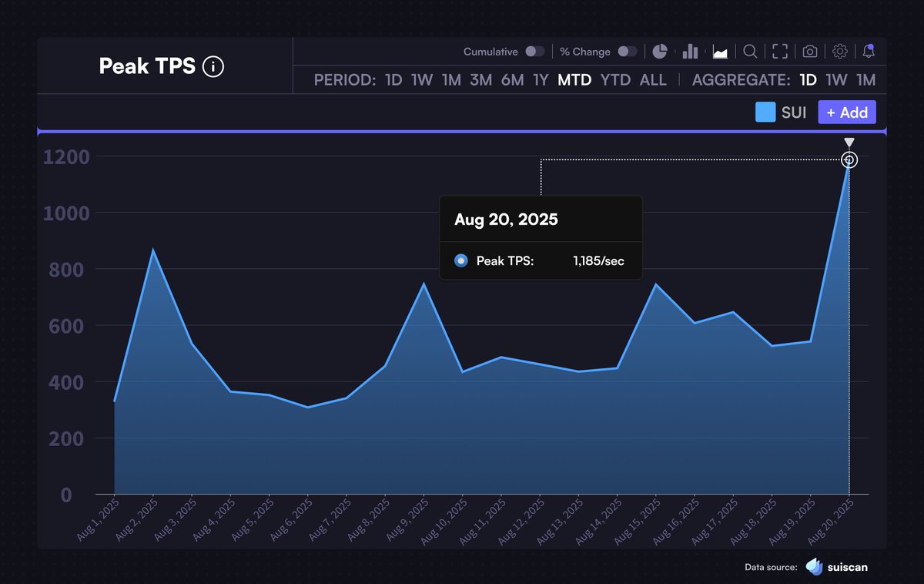This screenshot has width=924, height=584.
Task: Click the highlighted Aug 20 data point
Action: [849, 159]
